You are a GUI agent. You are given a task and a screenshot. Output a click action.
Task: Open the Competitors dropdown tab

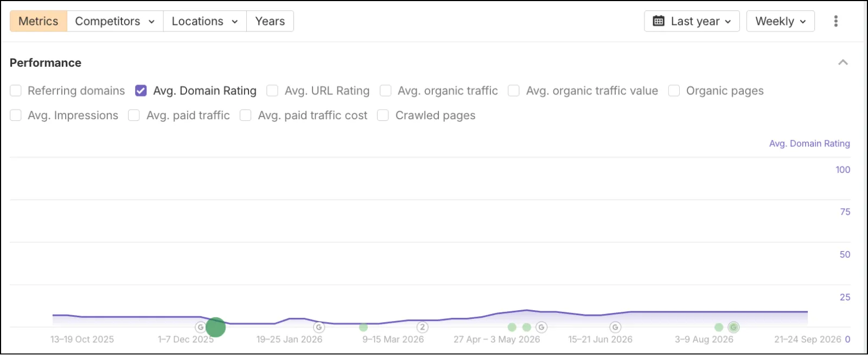click(115, 21)
